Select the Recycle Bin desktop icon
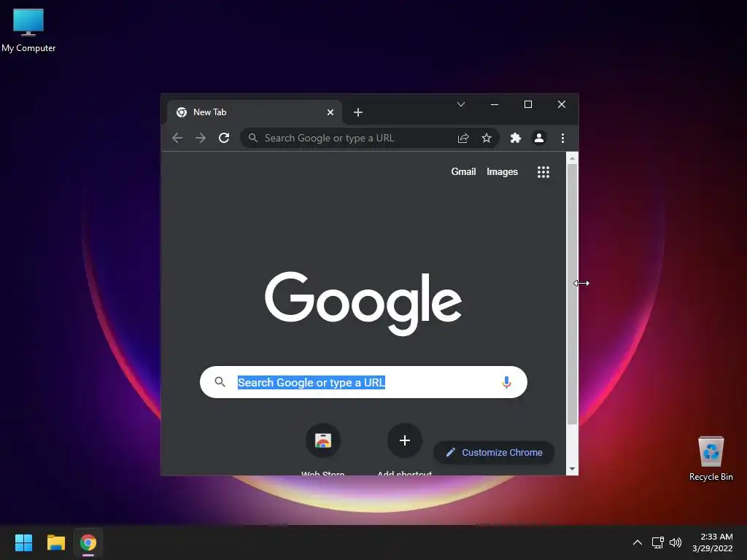 (x=711, y=459)
